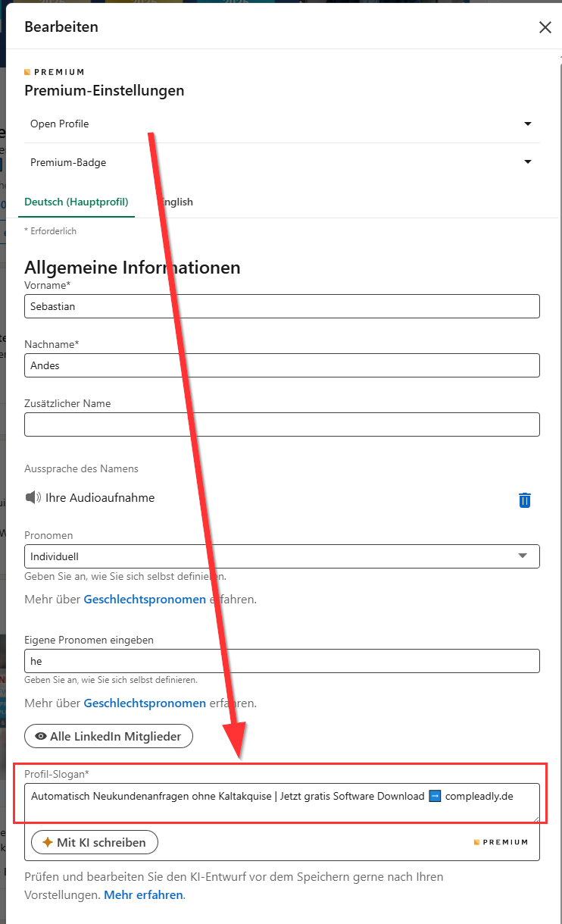Click the Premium logo above Premium-Einstellungen
The image size is (562, 924).
(x=54, y=72)
